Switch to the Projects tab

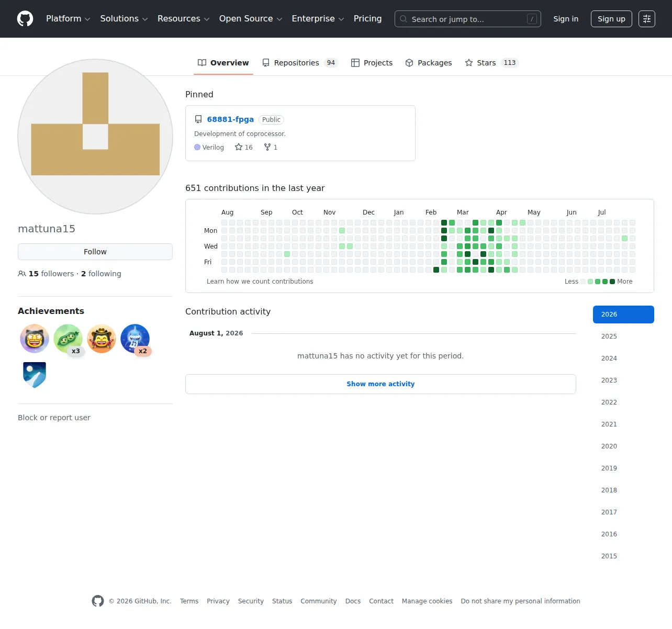(372, 63)
